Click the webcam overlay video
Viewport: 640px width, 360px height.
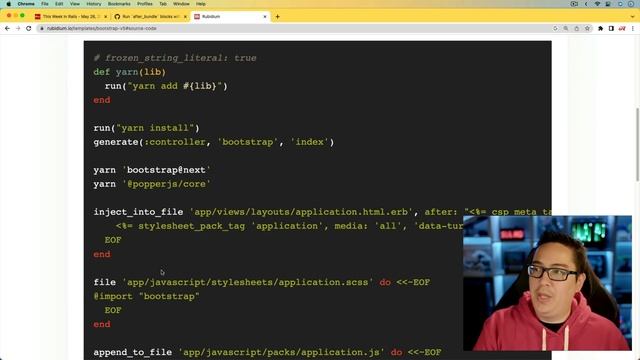547,283
